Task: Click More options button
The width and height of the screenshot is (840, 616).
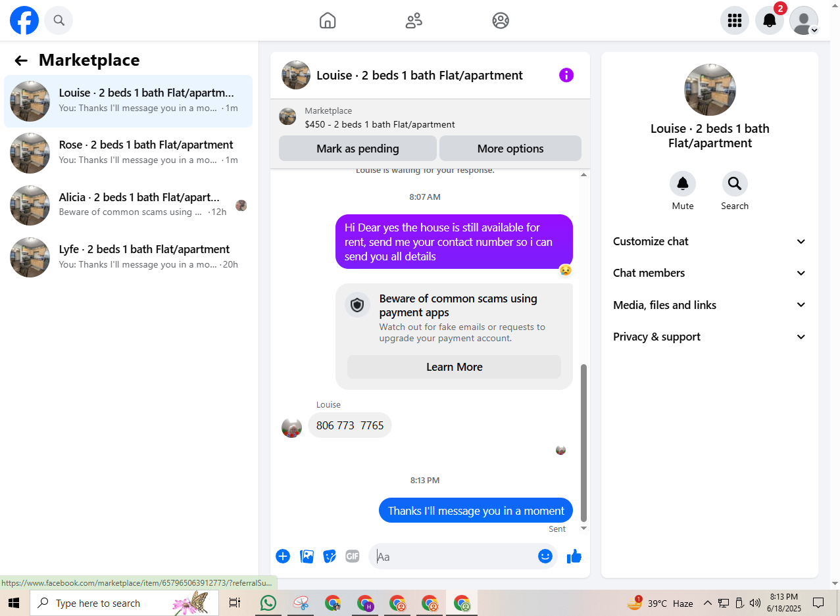Action: click(x=510, y=149)
